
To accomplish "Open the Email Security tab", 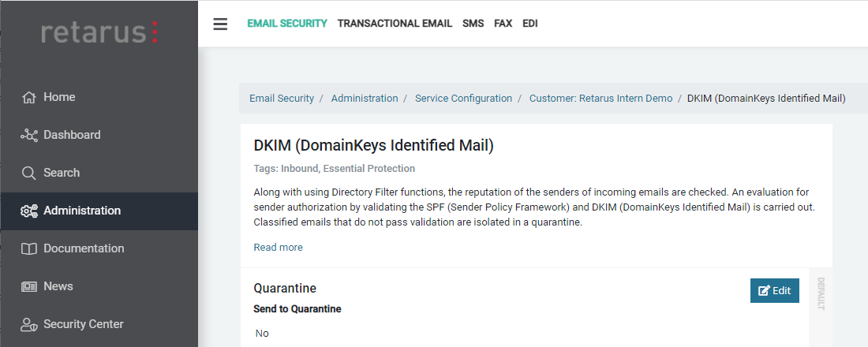I will coord(287,24).
